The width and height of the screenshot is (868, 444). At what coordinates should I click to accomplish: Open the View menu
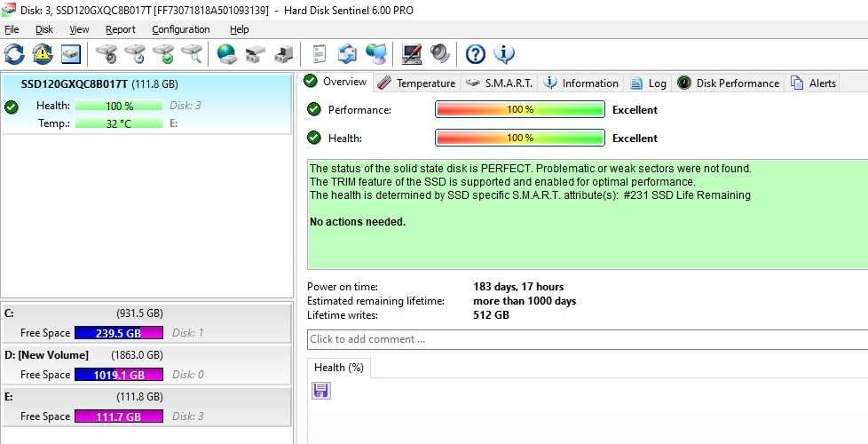pos(79,29)
